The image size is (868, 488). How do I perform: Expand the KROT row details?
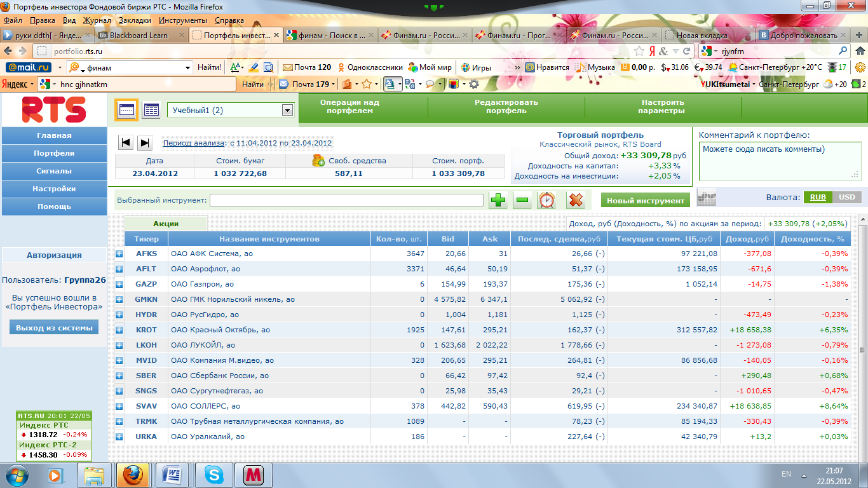click(x=119, y=330)
